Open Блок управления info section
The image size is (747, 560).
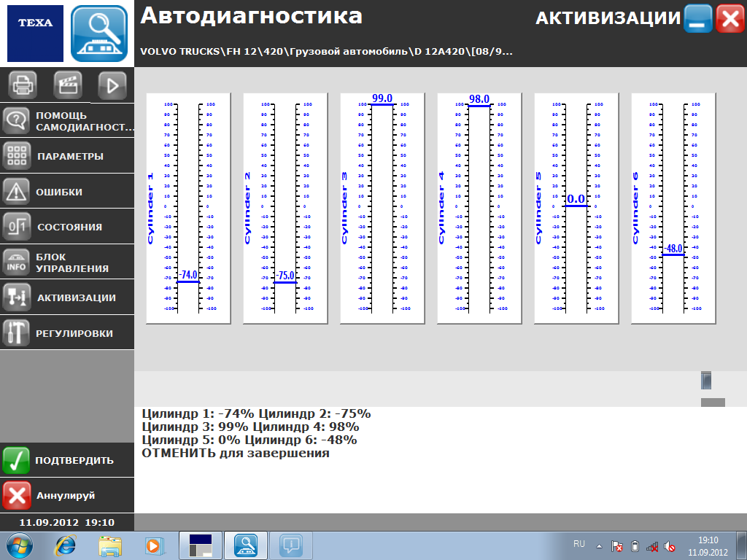(67, 262)
